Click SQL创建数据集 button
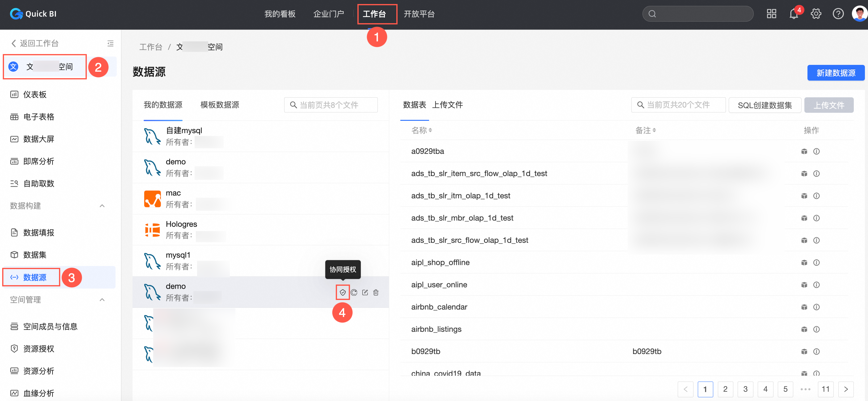This screenshot has height=401, width=868. (765, 105)
